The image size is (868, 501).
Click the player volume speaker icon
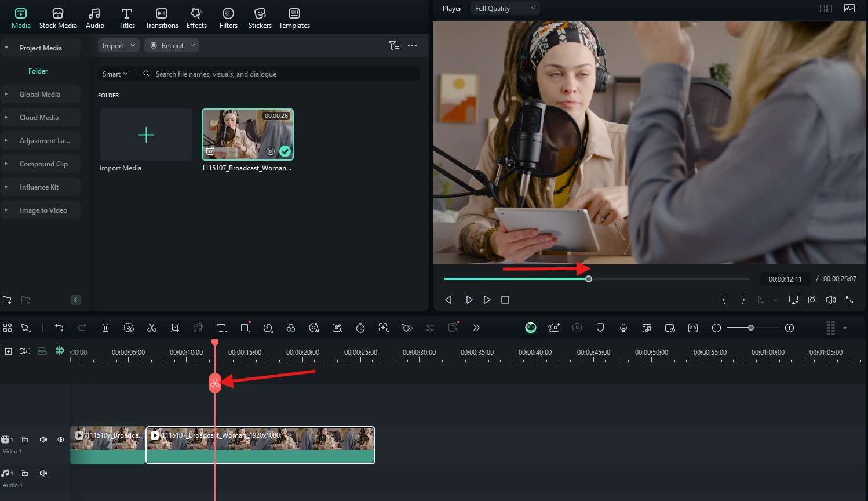point(831,300)
